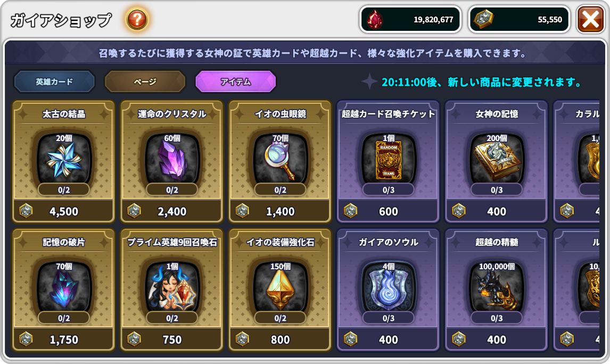Open the ページ tab

[x=145, y=81]
